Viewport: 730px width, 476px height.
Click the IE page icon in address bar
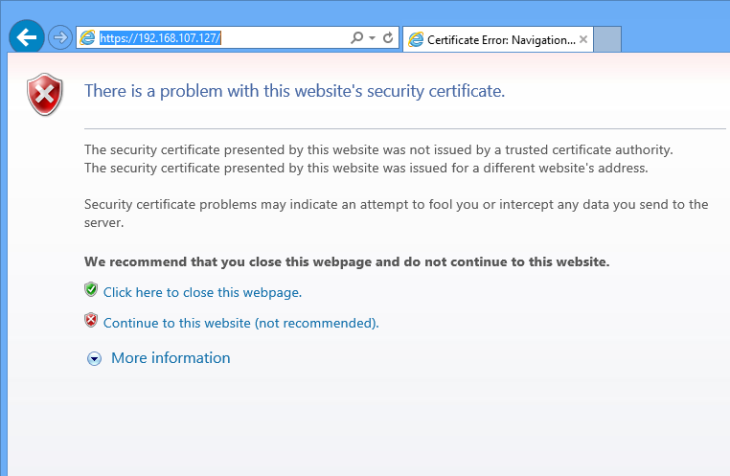[87, 37]
